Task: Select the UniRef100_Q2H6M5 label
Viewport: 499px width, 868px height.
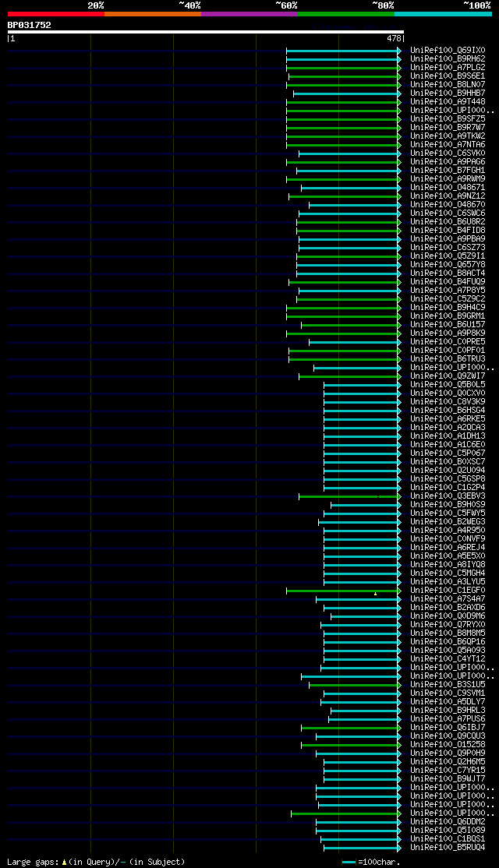Action: coord(448,762)
